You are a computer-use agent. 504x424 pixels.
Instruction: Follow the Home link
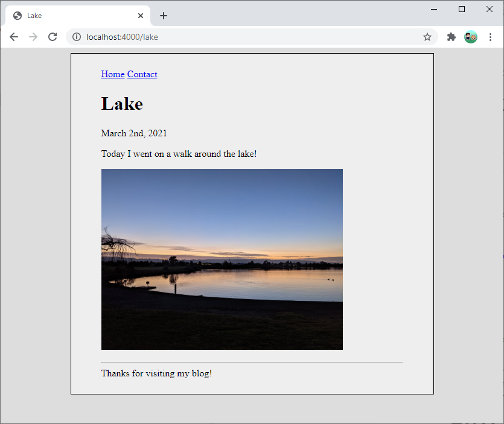pyautogui.click(x=113, y=74)
